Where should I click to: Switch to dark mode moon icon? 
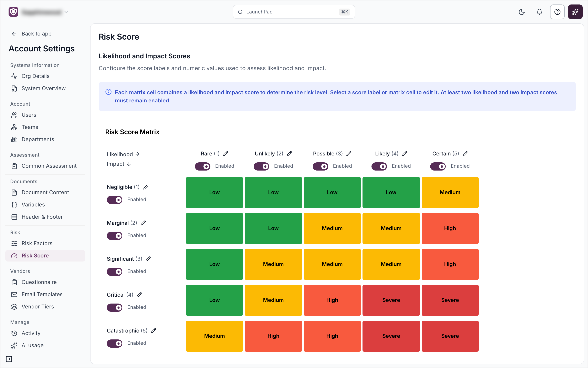pyautogui.click(x=522, y=12)
